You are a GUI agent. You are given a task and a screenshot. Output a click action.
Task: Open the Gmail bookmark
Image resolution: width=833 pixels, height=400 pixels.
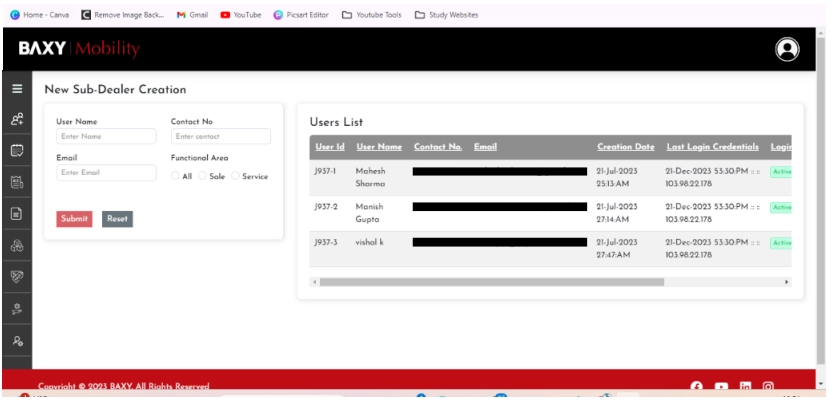(x=192, y=15)
